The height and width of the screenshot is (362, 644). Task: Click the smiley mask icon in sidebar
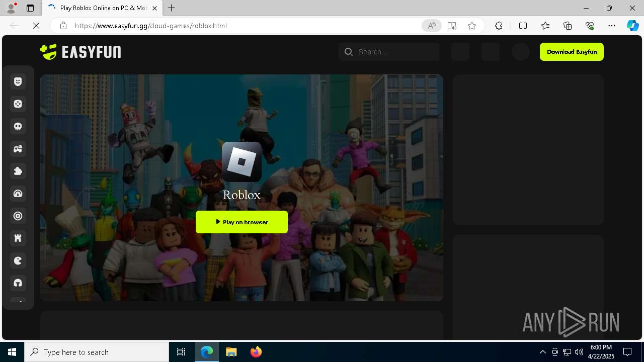pos(18,81)
